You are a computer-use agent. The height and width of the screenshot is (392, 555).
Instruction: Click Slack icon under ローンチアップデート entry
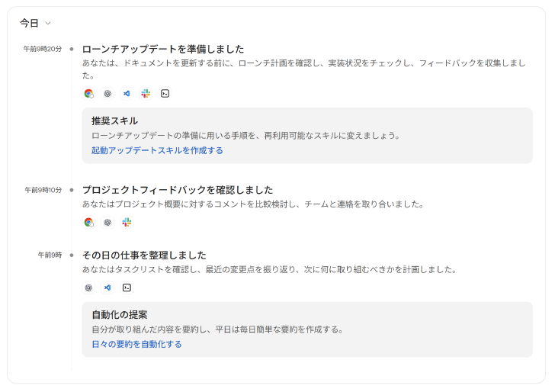click(x=146, y=94)
